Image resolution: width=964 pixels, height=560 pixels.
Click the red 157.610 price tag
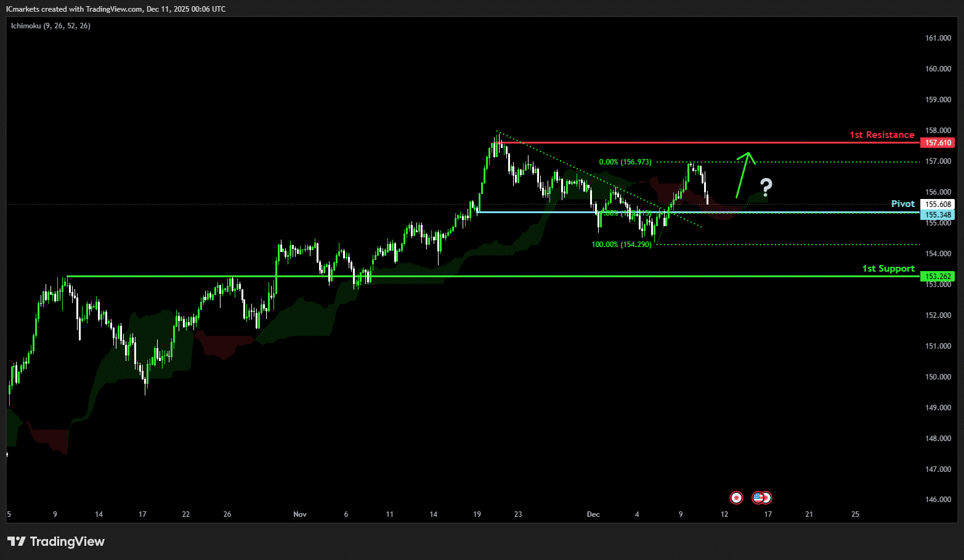point(938,143)
